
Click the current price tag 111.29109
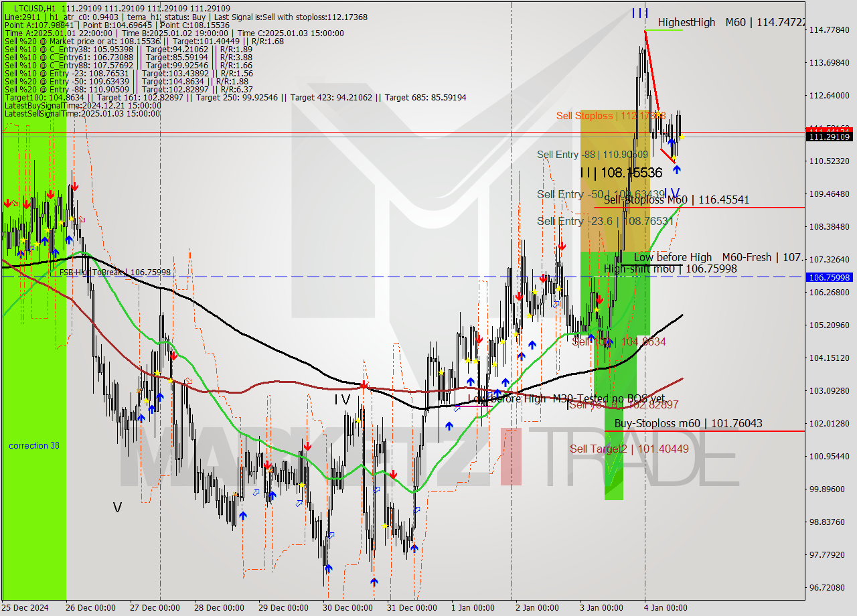(x=830, y=137)
